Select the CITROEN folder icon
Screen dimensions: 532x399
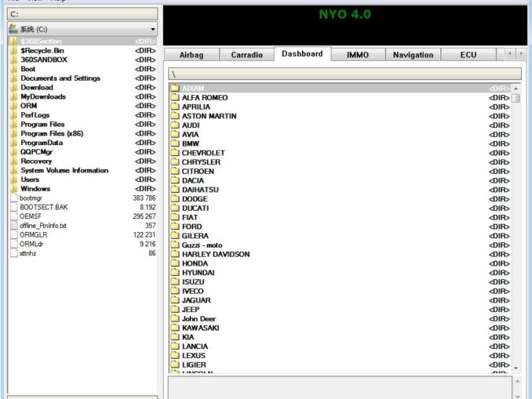(x=175, y=171)
